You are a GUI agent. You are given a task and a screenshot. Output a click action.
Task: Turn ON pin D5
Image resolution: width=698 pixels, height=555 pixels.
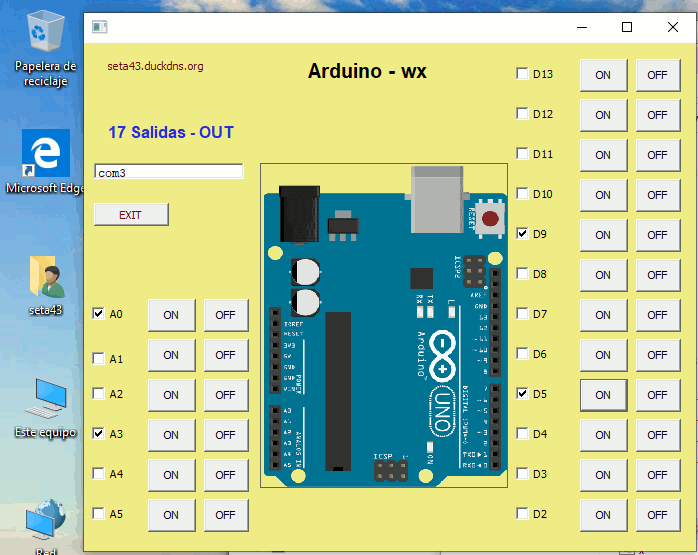coord(603,395)
